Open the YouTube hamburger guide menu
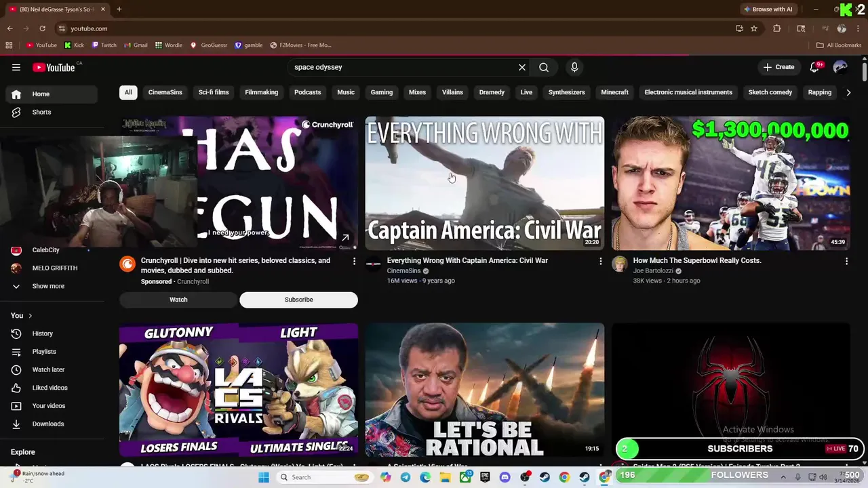 click(x=16, y=67)
